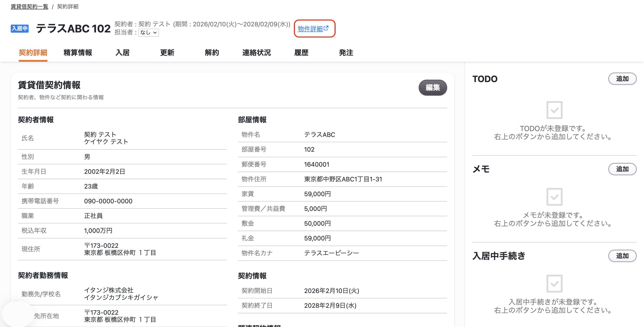Click the room number value 102

coord(309,149)
